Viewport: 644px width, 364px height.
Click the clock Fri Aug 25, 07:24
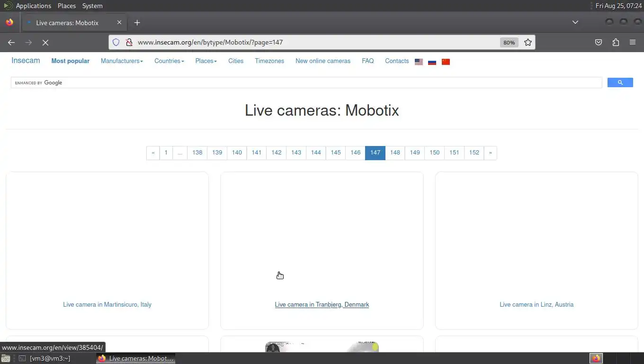pyautogui.click(x=618, y=6)
